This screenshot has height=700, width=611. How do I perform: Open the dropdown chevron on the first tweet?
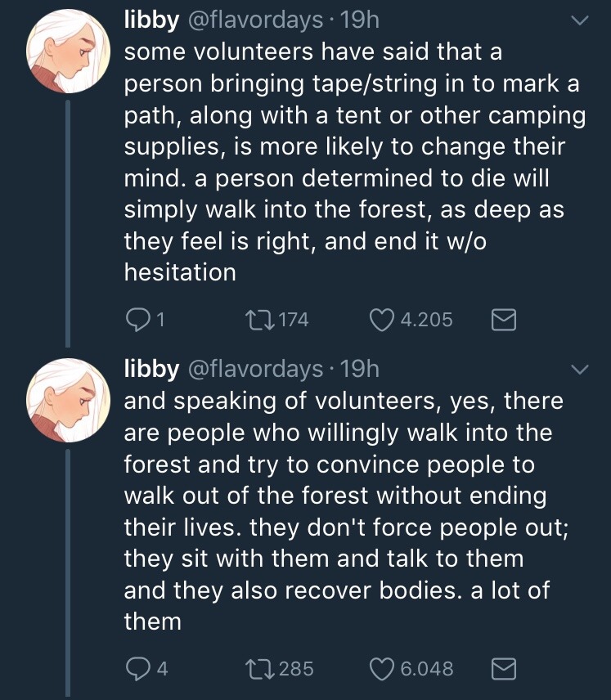click(578, 21)
